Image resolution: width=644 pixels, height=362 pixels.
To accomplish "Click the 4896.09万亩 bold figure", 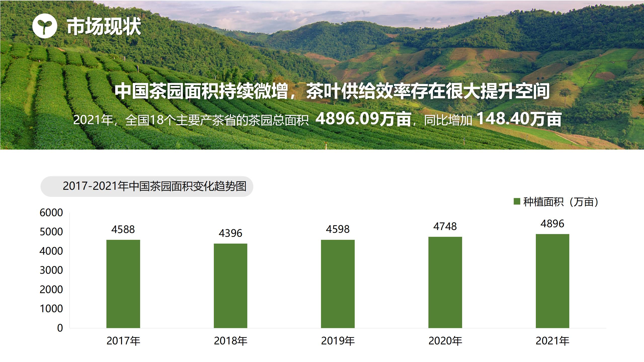I will pos(363,119).
